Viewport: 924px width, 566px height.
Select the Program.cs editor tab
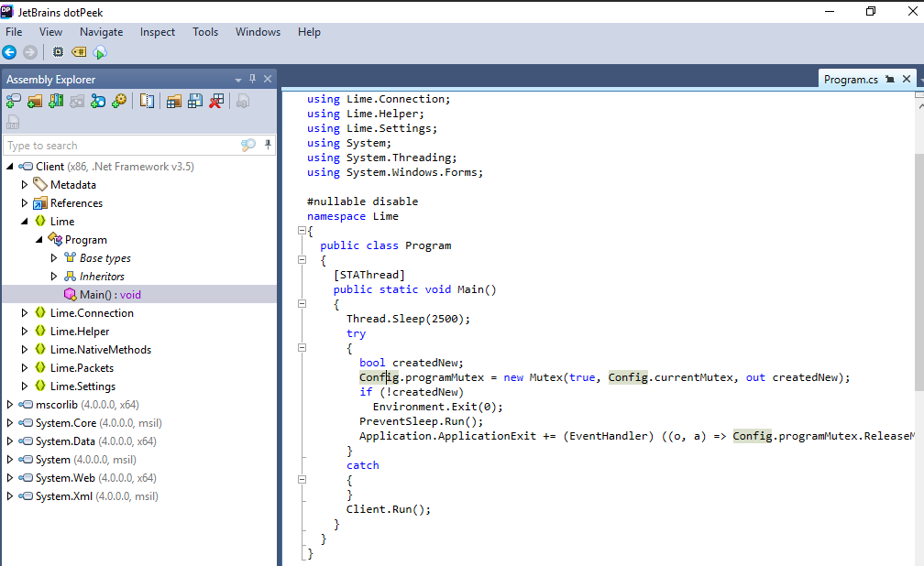click(x=851, y=80)
